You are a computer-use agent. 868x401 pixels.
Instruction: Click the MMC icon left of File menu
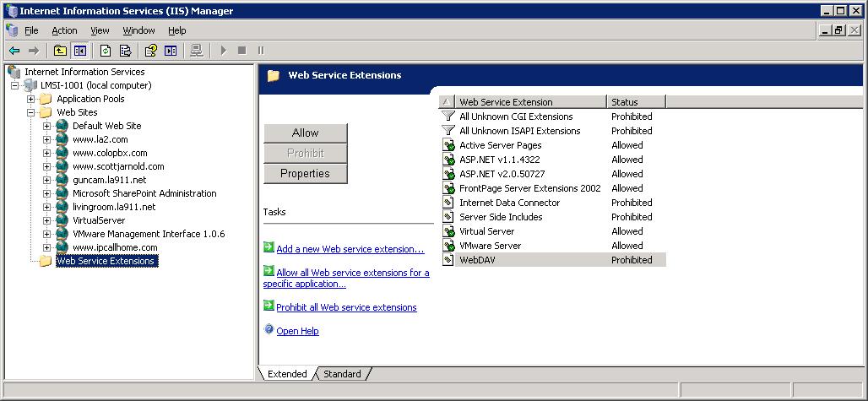click(x=12, y=30)
